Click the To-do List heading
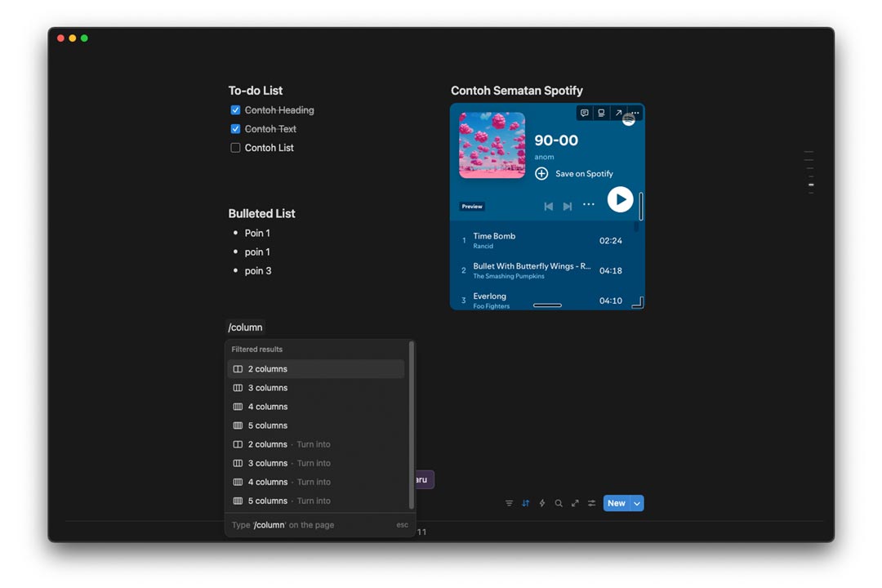This screenshot has width=882, height=588. click(x=256, y=91)
